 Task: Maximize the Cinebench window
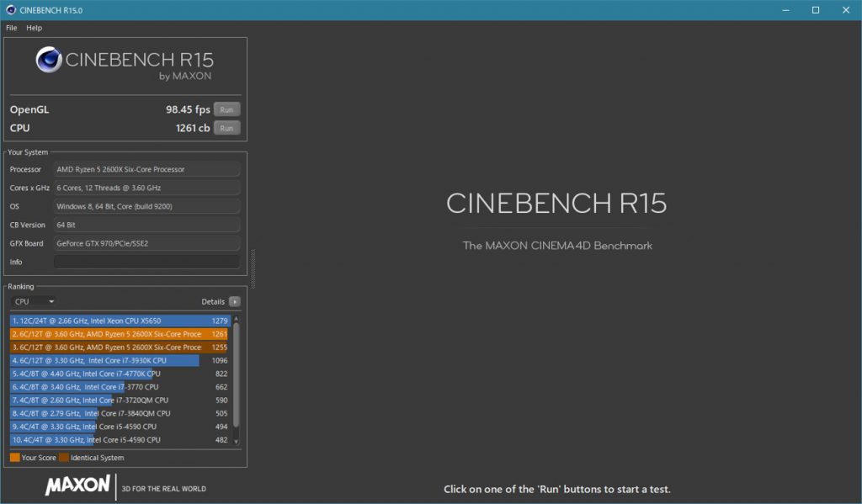click(x=816, y=10)
